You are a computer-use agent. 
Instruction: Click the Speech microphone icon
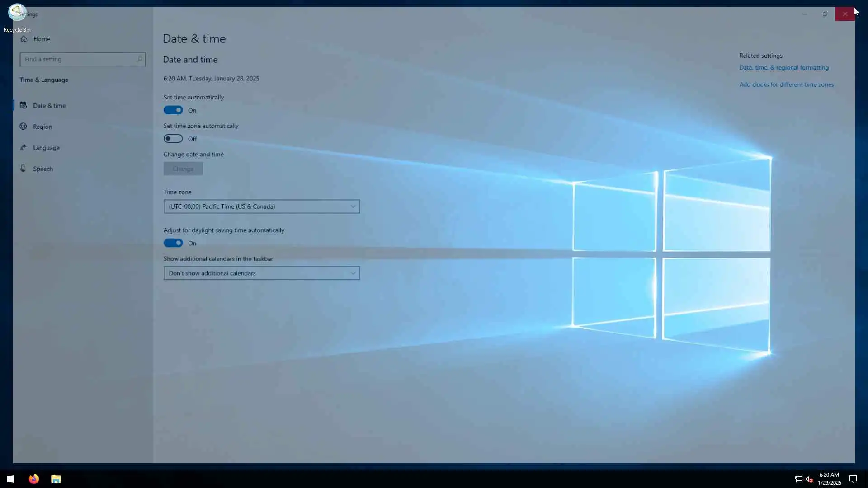click(x=23, y=169)
